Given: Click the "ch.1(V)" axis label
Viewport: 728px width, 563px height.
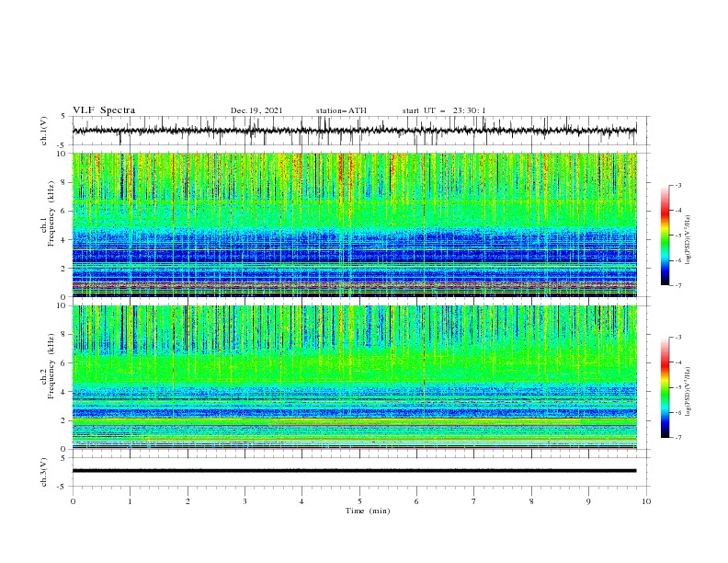Looking at the screenshot, I should point(44,131).
